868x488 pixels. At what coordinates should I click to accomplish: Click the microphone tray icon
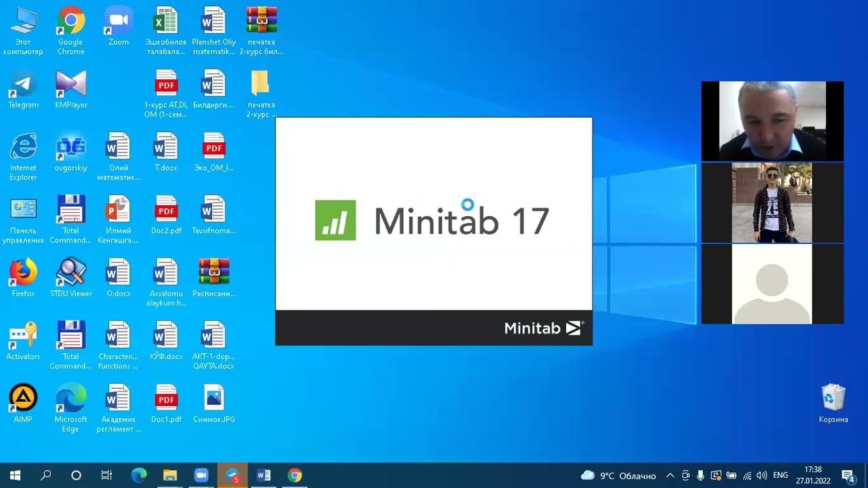tap(701, 475)
